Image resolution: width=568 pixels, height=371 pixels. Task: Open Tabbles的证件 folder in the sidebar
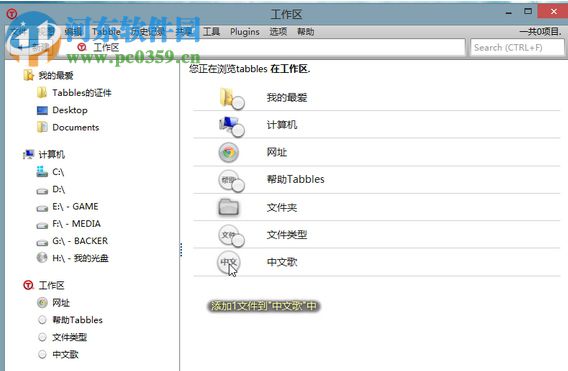point(74,93)
